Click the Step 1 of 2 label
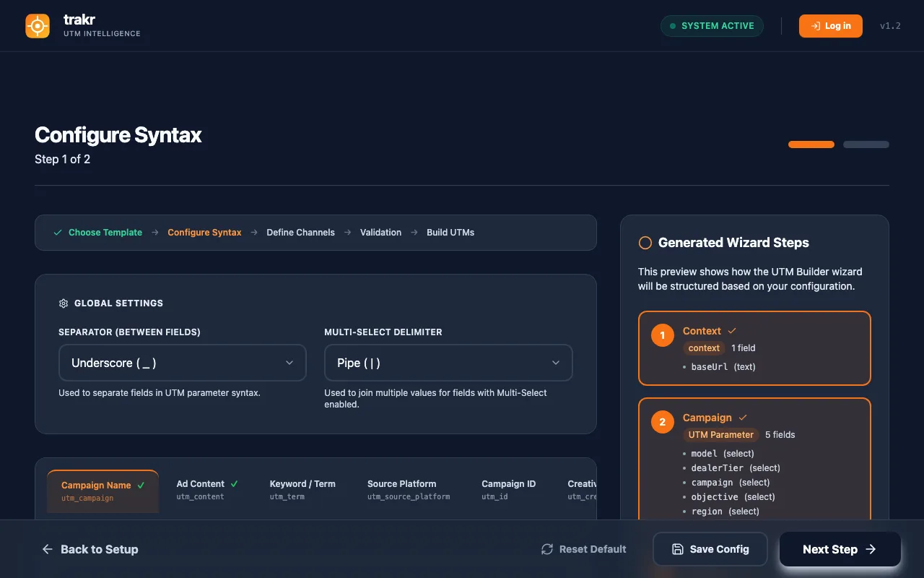Image resolution: width=924 pixels, height=578 pixels. pyautogui.click(x=63, y=159)
